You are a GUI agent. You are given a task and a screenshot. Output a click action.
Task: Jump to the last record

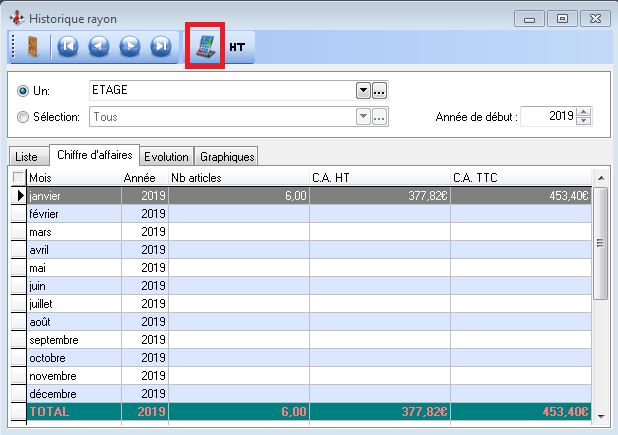pyautogui.click(x=161, y=47)
